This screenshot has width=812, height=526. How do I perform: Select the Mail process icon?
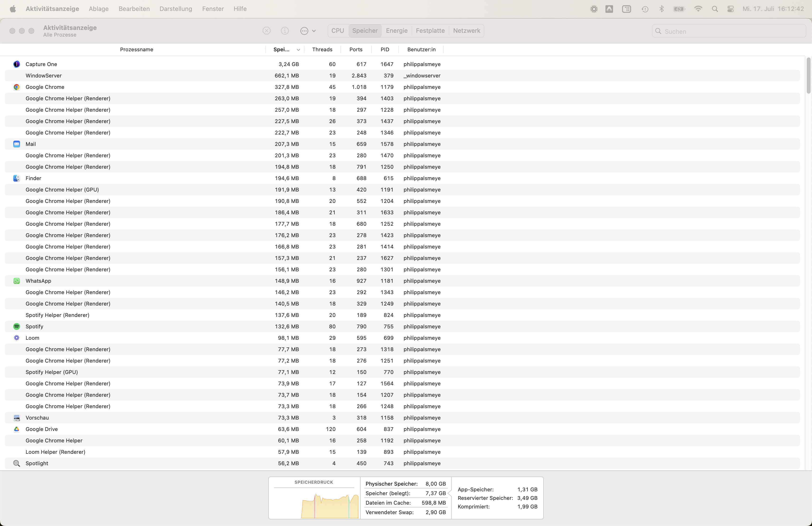tap(16, 144)
